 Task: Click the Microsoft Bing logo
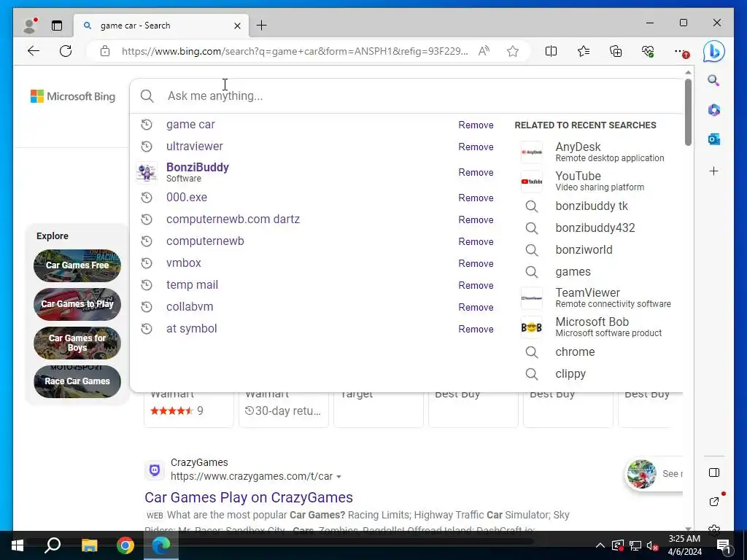(x=73, y=96)
